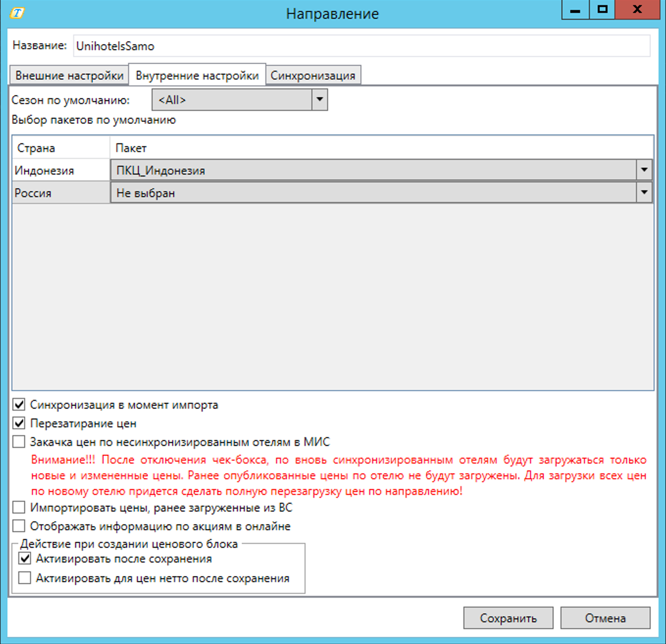Enable Активировать для цен нетто после сохранения
Screen dimensions: 666x644
click(25, 578)
